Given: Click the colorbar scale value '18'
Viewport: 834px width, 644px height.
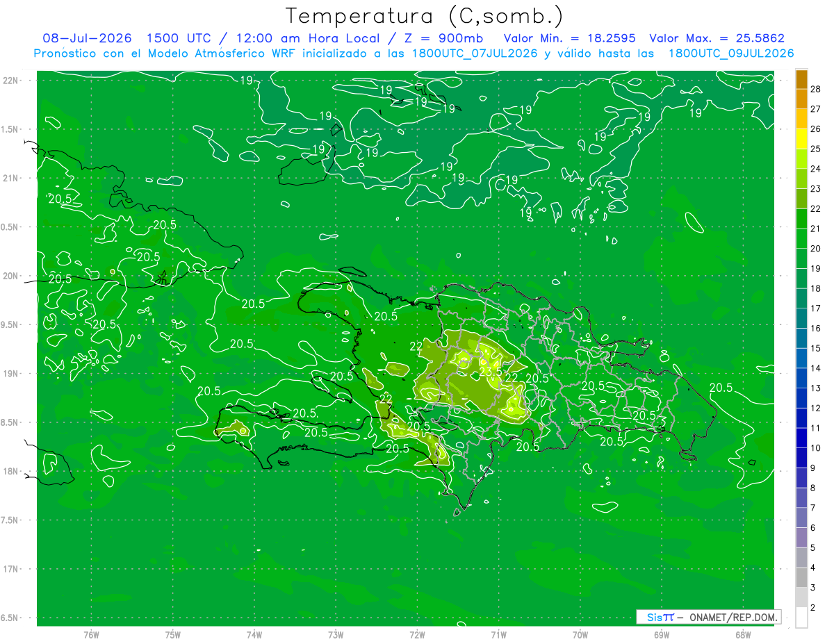Looking at the screenshot, I should [x=816, y=288].
